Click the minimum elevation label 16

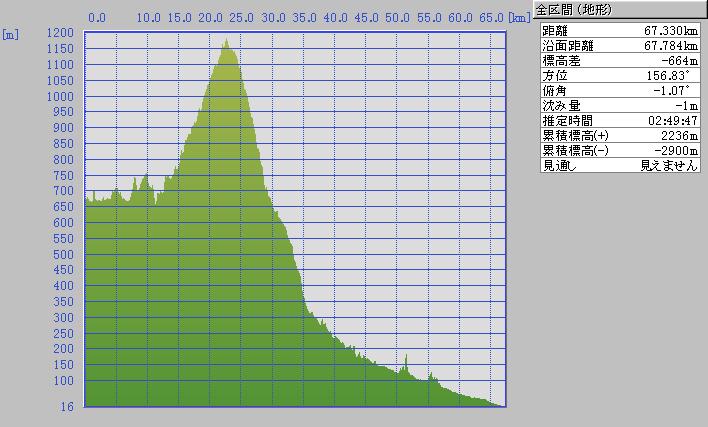(x=67, y=407)
